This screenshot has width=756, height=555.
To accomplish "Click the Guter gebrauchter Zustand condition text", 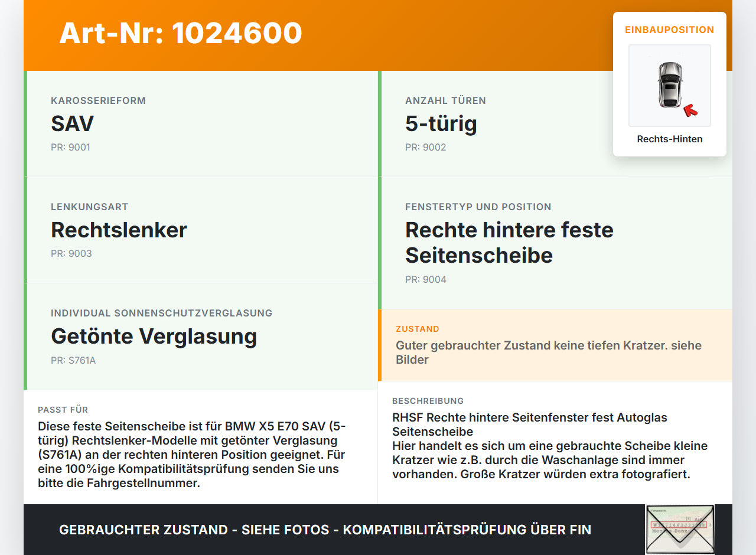I will tap(549, 352).
